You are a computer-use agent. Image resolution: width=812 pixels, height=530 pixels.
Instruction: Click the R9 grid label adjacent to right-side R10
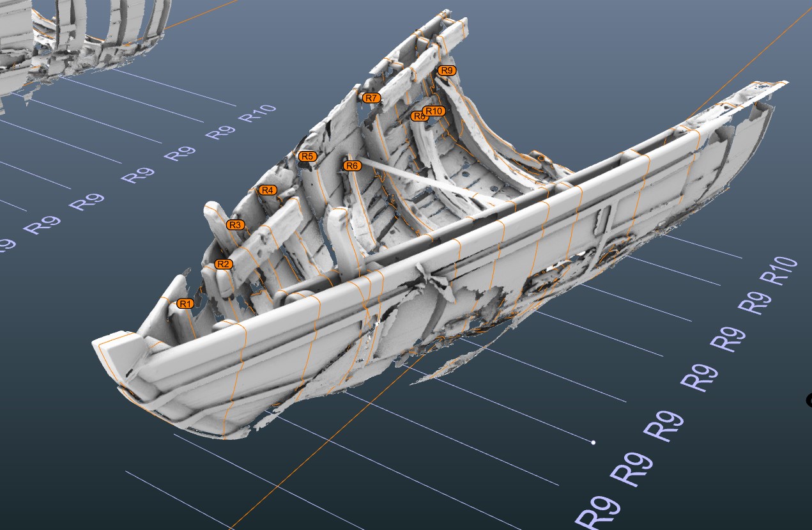(x=754, y=299)
